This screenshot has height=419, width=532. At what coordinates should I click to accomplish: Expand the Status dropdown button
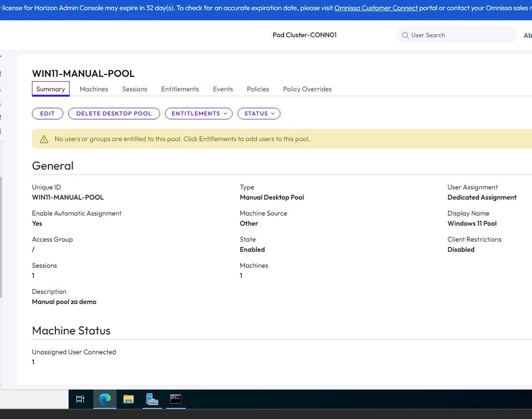pyautogui.click(x=259, y=114)
